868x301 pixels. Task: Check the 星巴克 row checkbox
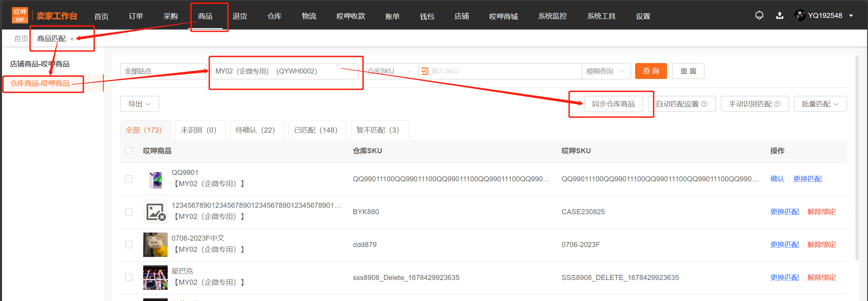click(x=129, y=278)
